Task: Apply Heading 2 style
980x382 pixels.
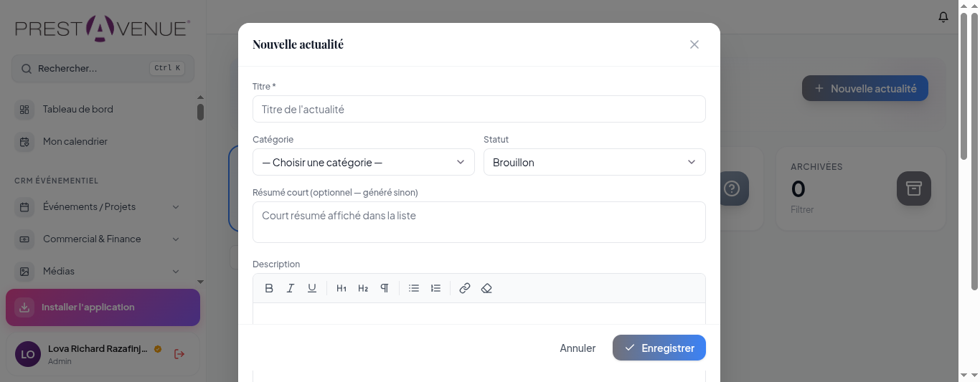Action: pyautogui.click(x=363, y=288)
